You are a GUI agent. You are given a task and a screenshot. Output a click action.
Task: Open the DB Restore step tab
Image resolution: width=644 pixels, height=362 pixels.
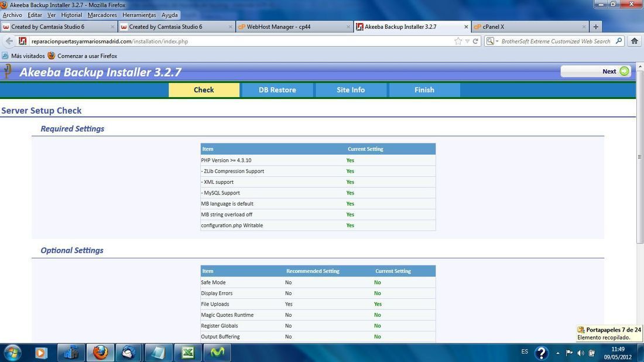point(278,90)
